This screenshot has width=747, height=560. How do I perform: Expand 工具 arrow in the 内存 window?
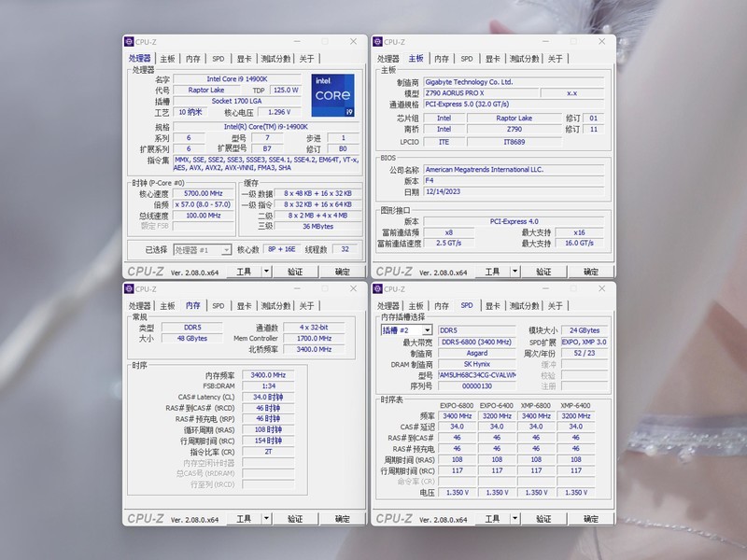(x=266, y=519)
